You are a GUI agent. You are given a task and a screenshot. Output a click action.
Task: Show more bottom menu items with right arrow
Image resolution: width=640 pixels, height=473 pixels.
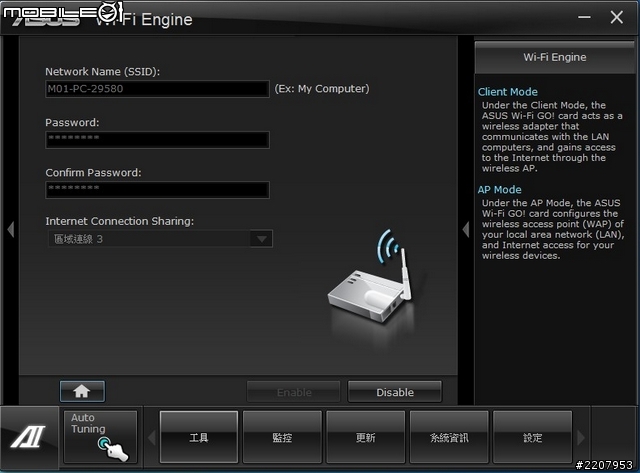click(x=581, y=438)
